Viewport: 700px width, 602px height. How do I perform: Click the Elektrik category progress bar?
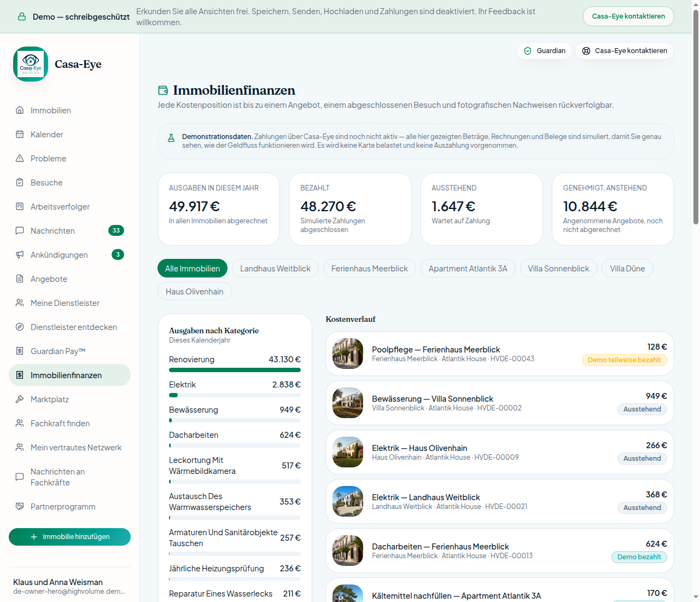pos(235,395)
